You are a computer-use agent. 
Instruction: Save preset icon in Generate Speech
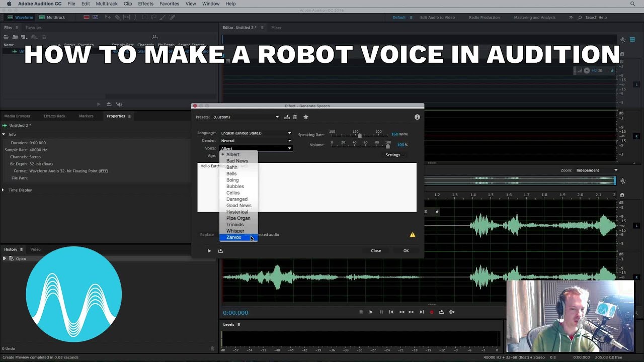tap(287, 117)
